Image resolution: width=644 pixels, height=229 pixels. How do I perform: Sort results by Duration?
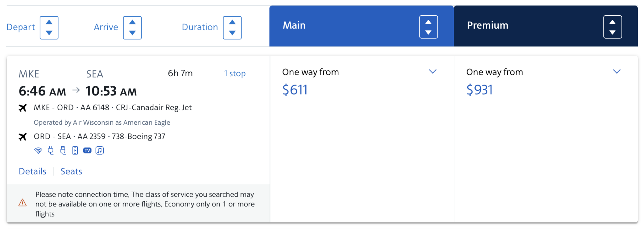point(232,27)
